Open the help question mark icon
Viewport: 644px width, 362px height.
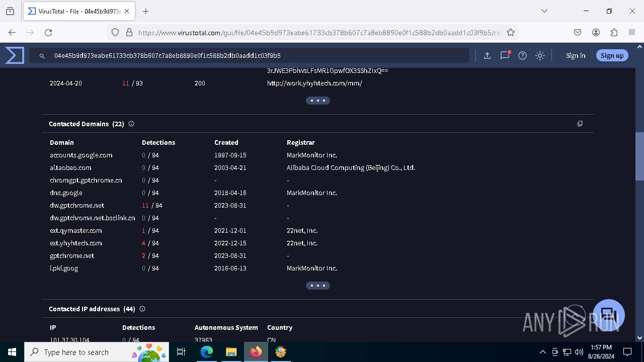tap(522, 56)
